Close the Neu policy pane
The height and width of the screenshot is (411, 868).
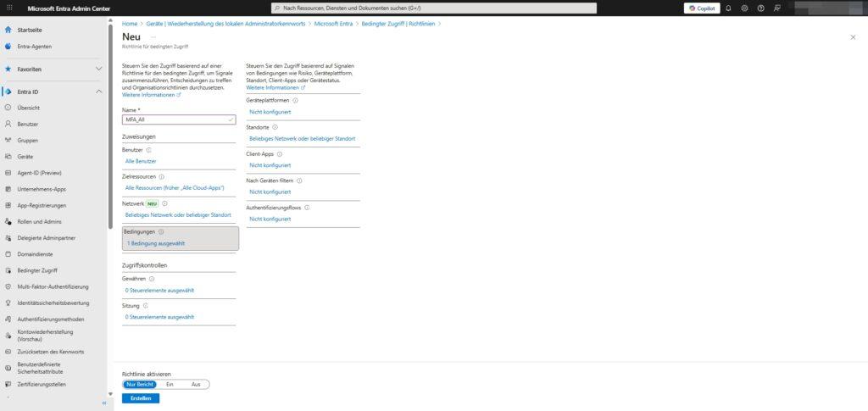tap(853, 37)
